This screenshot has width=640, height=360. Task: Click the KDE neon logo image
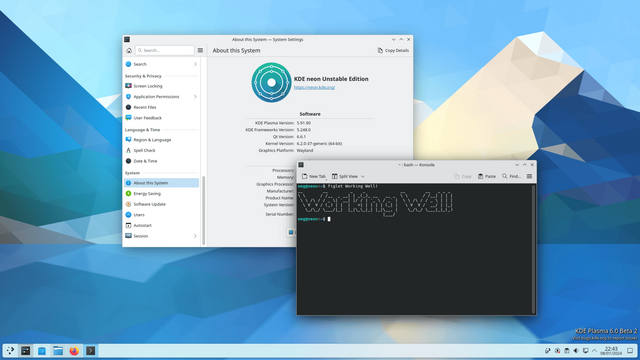point(271,82)
